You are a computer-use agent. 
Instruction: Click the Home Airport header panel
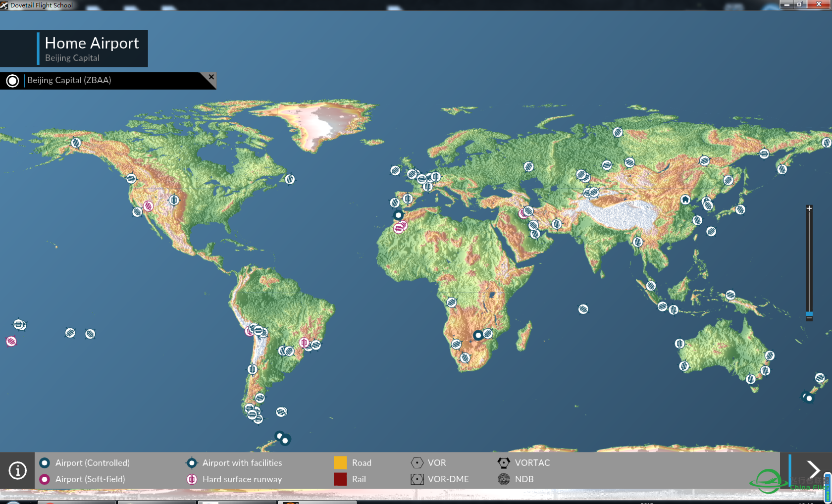[74, 49]
